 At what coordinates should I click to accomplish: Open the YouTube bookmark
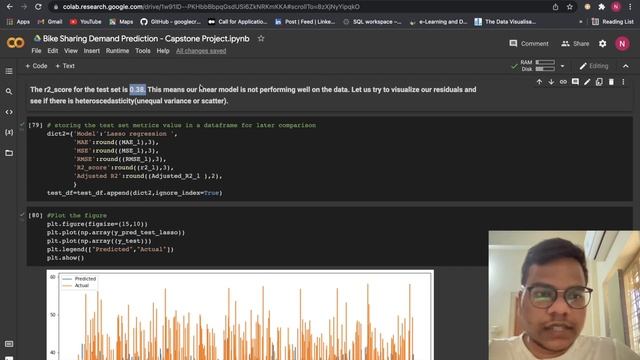tap(85, 22)
